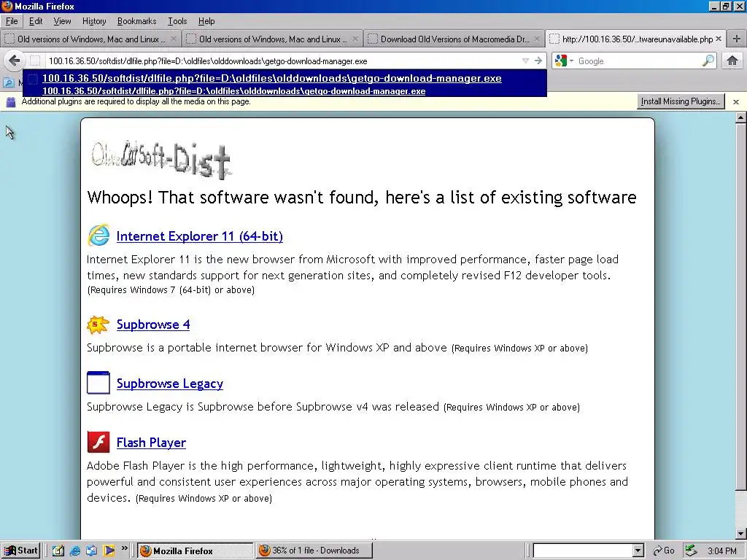Open the History menu
747x560 pixels.
click(x=94, y=21)
